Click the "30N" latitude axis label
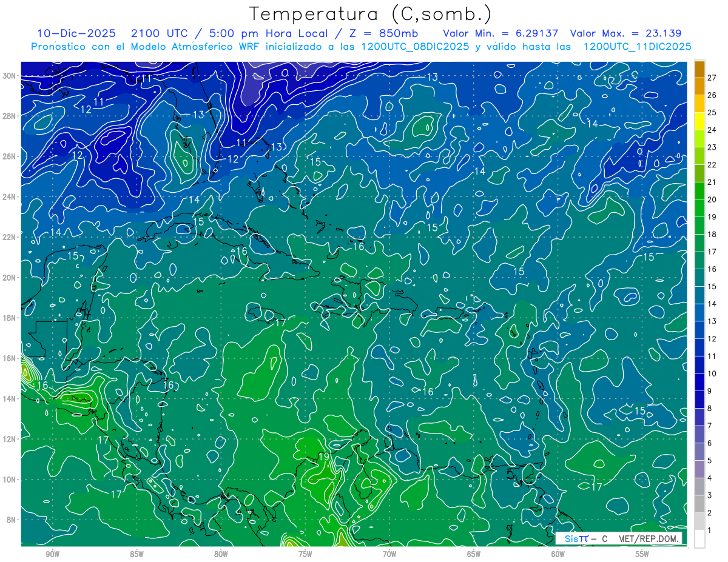Viewport: 728px width, 562px height. click(10, 76)
